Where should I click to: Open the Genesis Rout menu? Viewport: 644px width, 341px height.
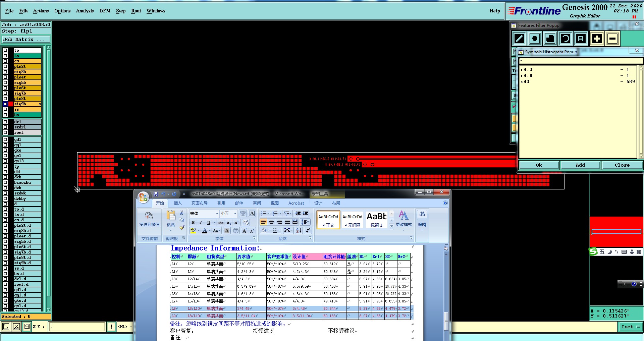136,11
